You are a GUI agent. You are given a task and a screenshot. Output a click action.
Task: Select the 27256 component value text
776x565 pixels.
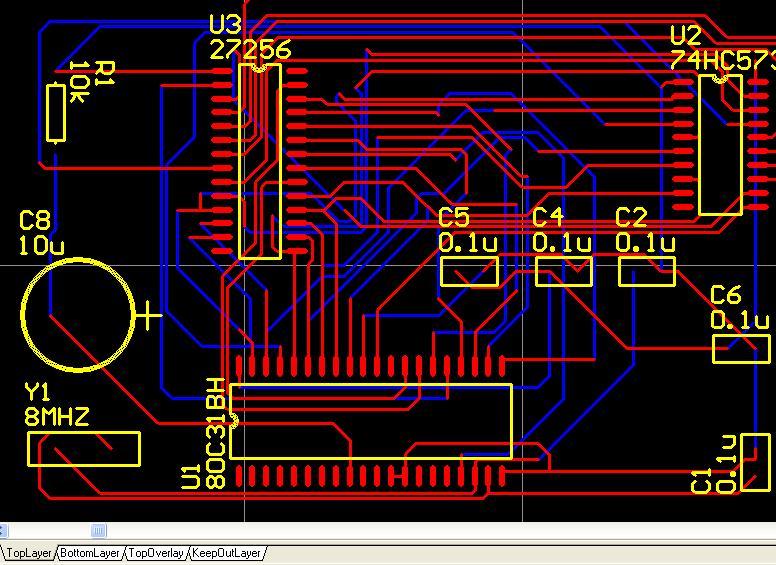pyautogui.click(x=250, y=49)
